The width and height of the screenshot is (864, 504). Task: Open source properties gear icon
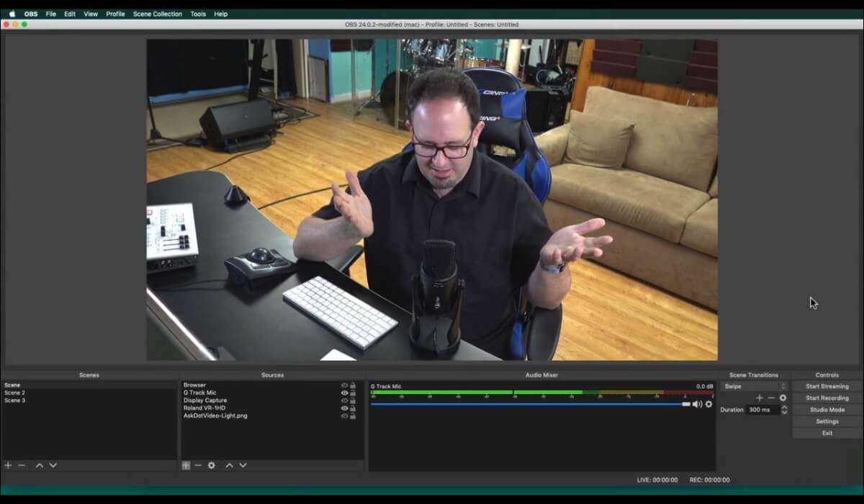[x=212, y=466]
